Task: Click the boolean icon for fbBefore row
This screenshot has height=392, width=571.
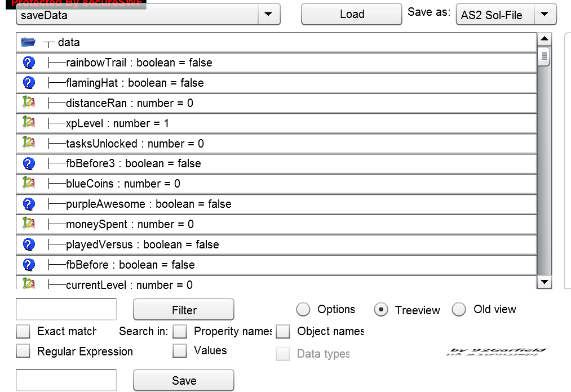Action: [29, 265]
